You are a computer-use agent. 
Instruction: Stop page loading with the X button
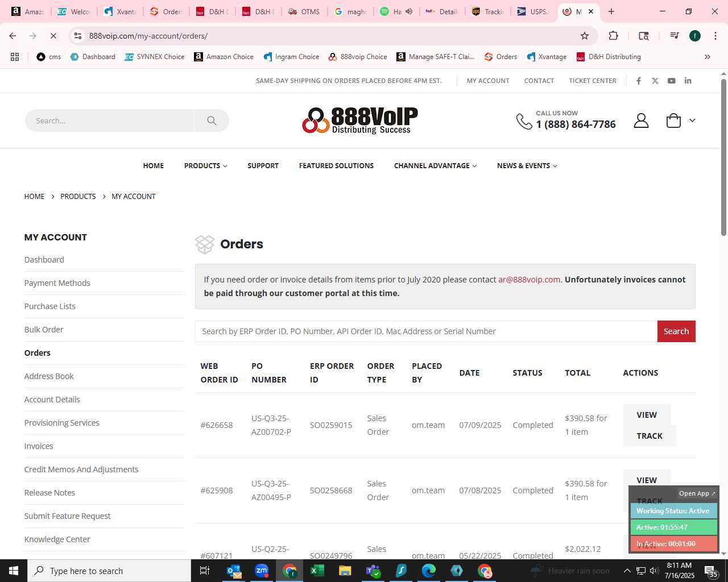pyautogui.click(x=53, y=36)
